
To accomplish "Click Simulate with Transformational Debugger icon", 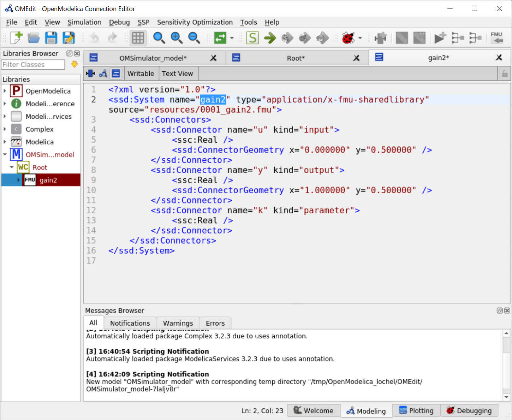I will click(287, 38).
